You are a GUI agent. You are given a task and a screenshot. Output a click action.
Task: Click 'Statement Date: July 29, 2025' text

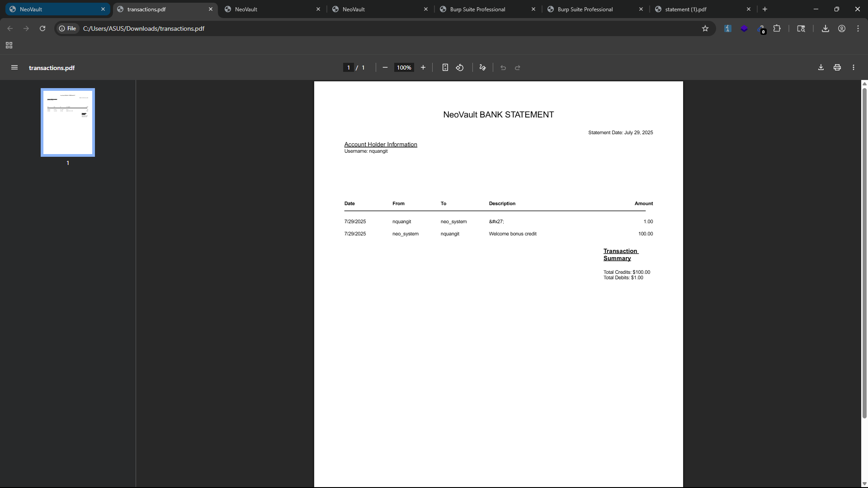pos(620,133)
